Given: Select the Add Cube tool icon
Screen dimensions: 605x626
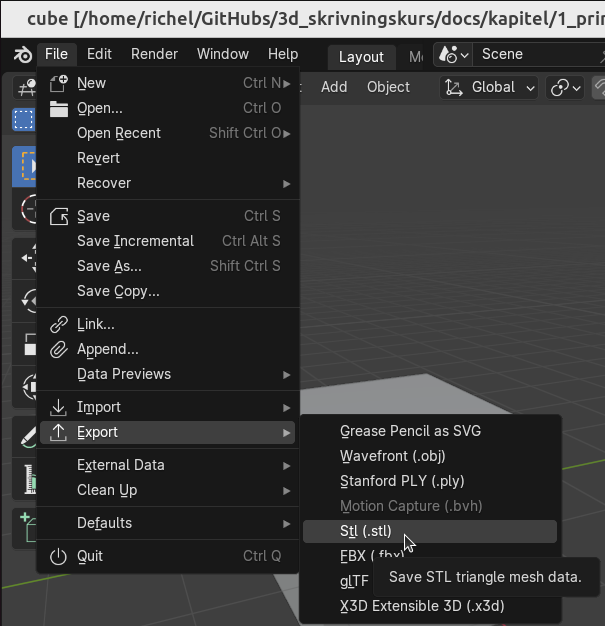Looking at the screenshot, I should 26,528.
